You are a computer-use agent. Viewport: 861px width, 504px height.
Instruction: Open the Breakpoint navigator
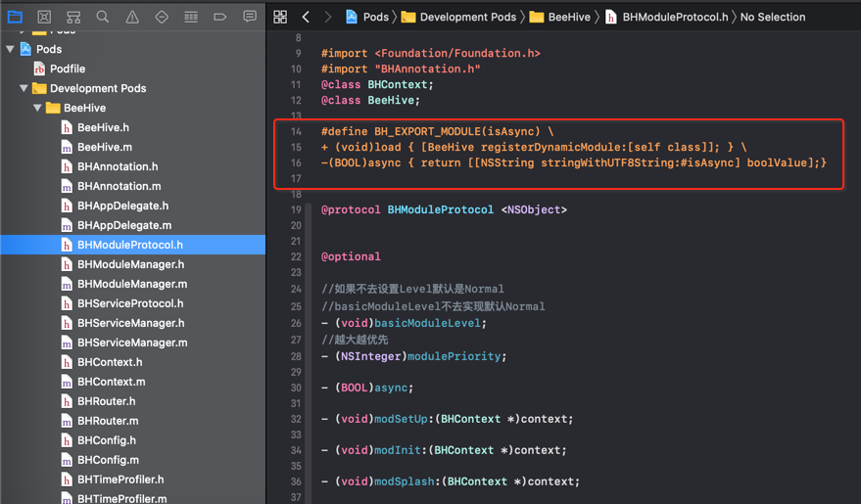pos(220,17)
